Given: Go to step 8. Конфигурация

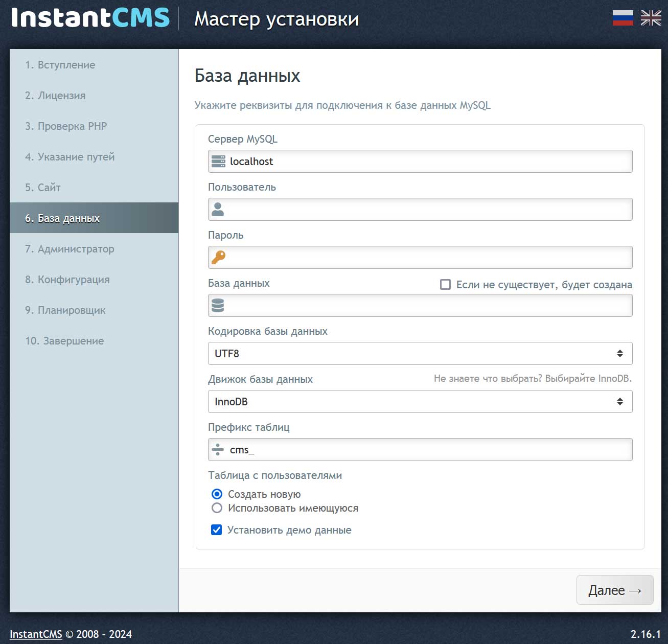Looking at the screenshot, I should coord(94,280).
